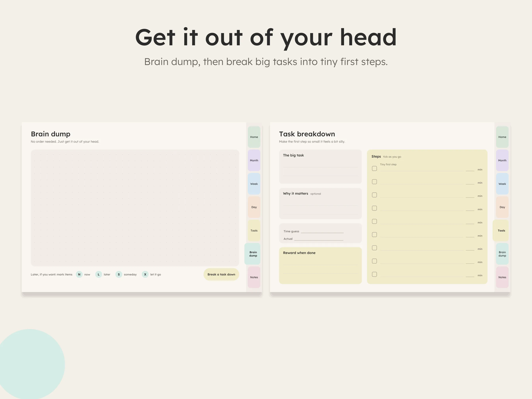Click the 'Brain dump' page heading

(x=50, y=134)
